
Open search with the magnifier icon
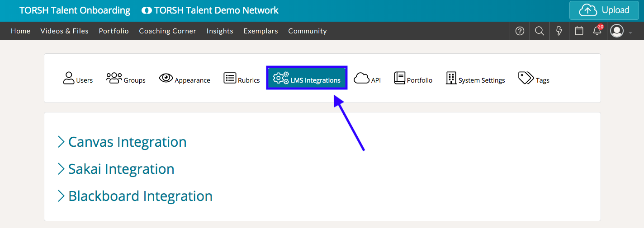point(539,31)
